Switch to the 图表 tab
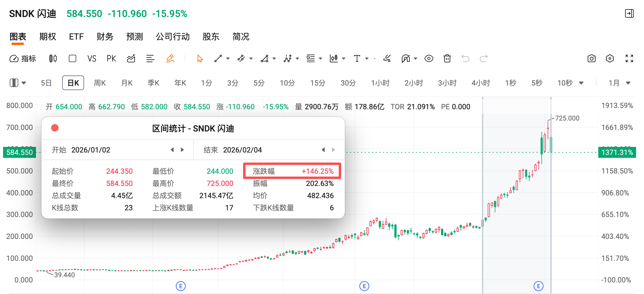This screenshot has height=294, width=644. 18,37
